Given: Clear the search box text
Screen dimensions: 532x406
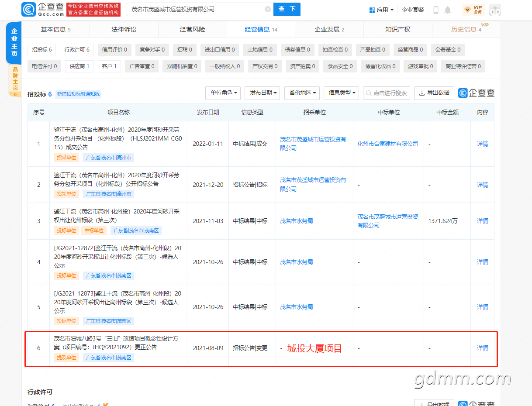Looking at the screenshot, I should pyautogui.click(x=268, y=9).
